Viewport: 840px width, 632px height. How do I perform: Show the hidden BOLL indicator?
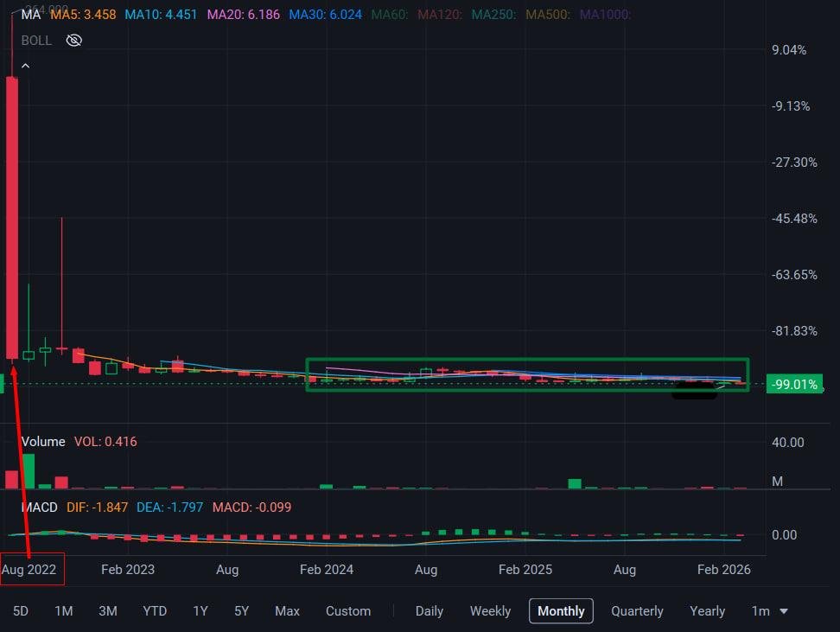tap(73, 40)
